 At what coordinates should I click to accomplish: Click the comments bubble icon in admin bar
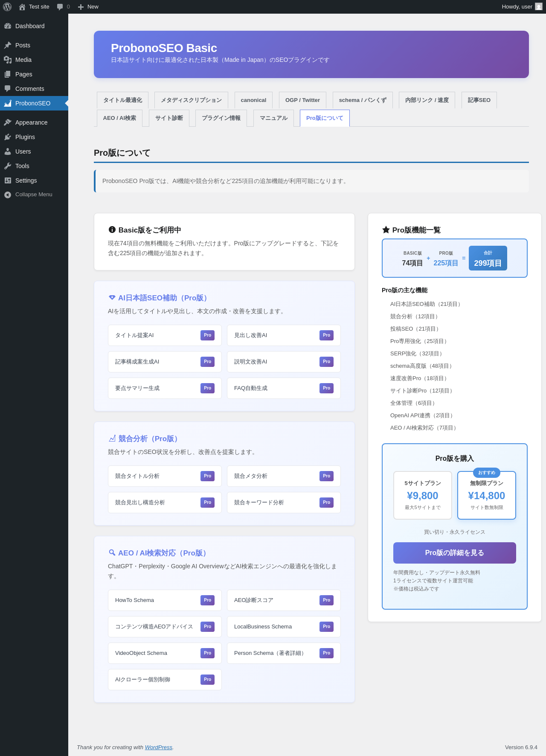[60, 7]
